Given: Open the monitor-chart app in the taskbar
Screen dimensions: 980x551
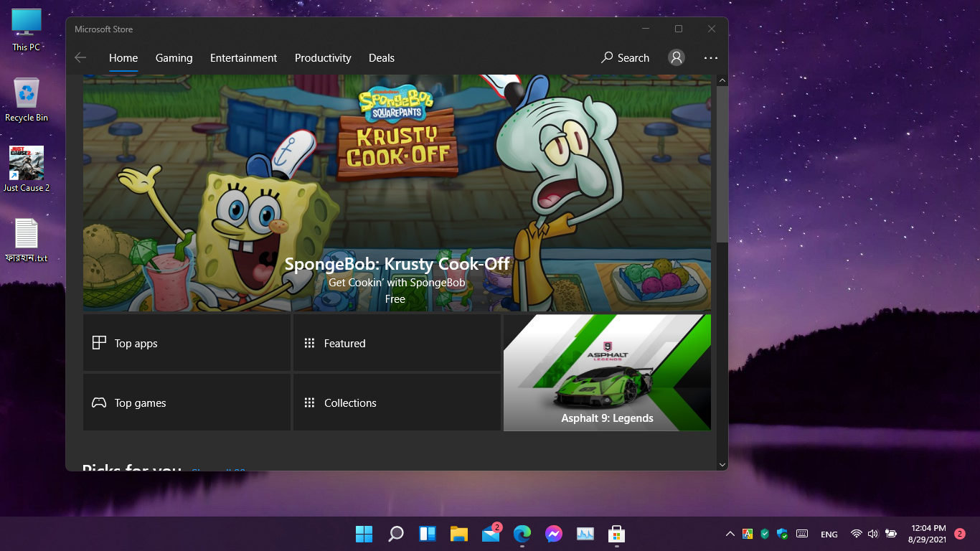Looking at the screenshot, I should click(585, 534).
